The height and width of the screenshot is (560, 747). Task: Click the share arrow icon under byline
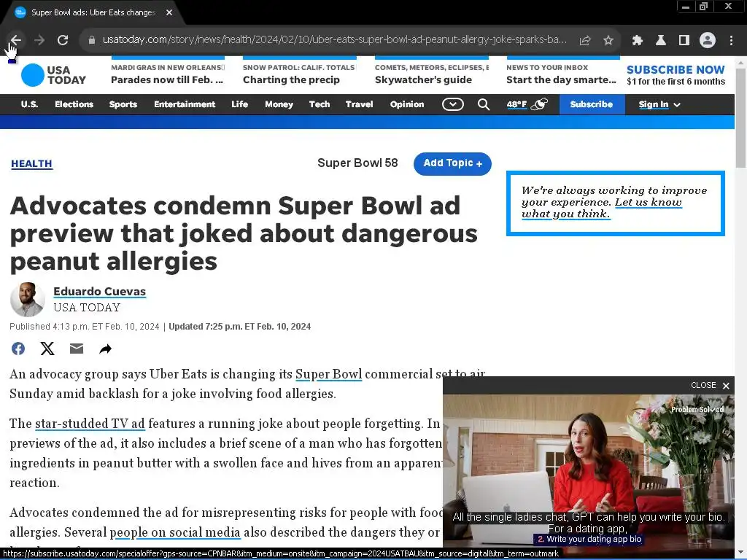105,349
